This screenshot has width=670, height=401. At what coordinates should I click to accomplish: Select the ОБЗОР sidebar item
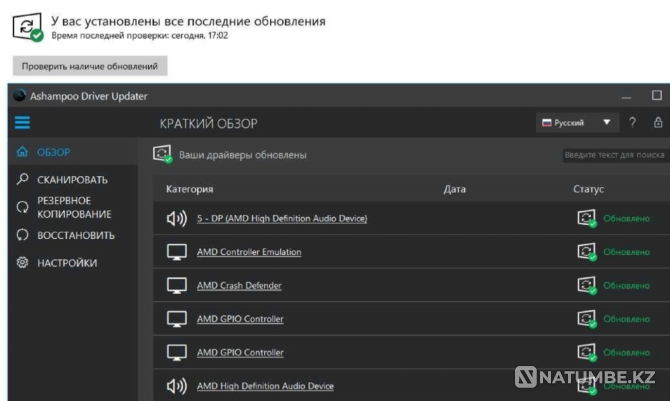73,152
